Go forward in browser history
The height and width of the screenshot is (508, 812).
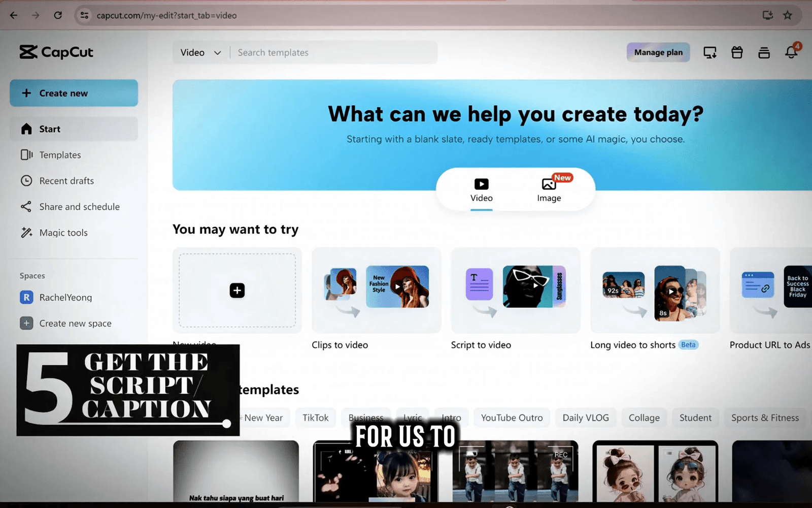(x=36, y=15)
